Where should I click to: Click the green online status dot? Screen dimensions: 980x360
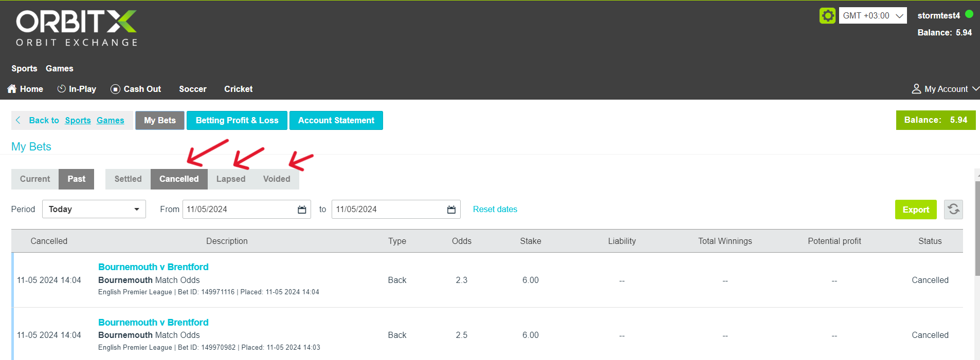tap(969, 14)
